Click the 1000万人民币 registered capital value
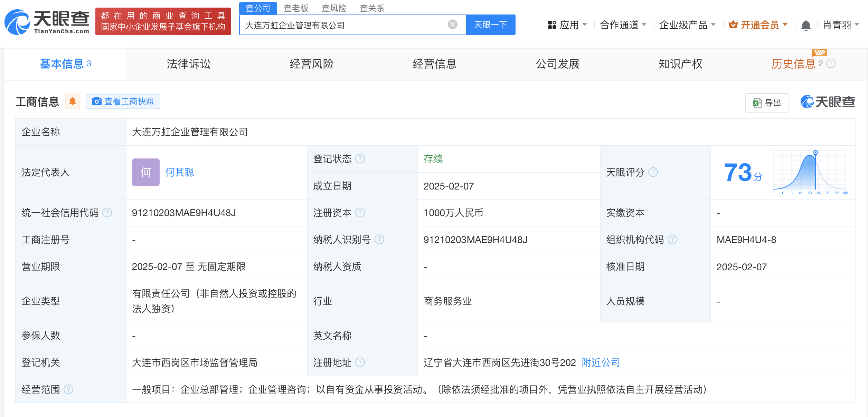 coord(453,213)
